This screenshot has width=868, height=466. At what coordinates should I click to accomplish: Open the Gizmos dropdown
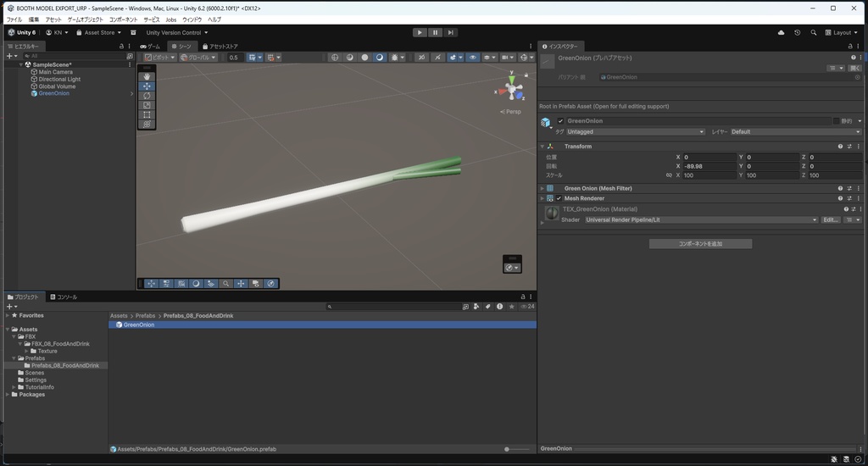pos(531,57)
